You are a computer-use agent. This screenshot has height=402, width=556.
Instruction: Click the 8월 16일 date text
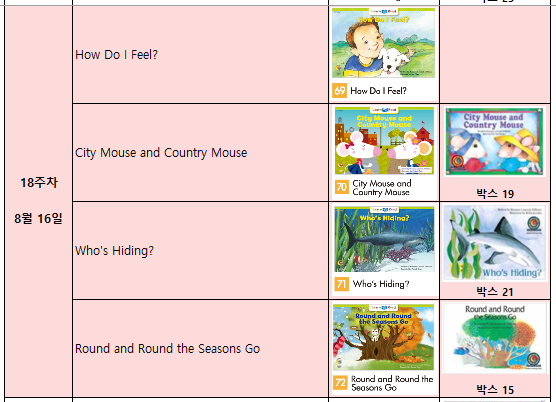pyautogui.click(x=38, y=218)
